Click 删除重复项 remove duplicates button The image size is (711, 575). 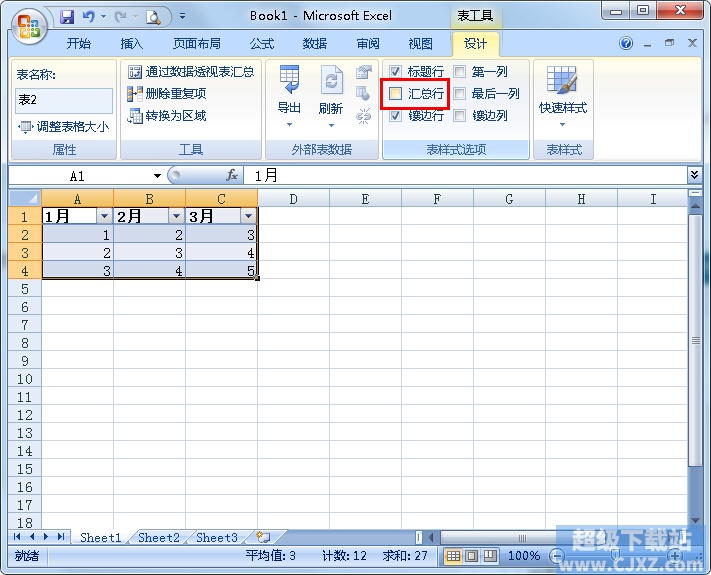pos(167,94)
